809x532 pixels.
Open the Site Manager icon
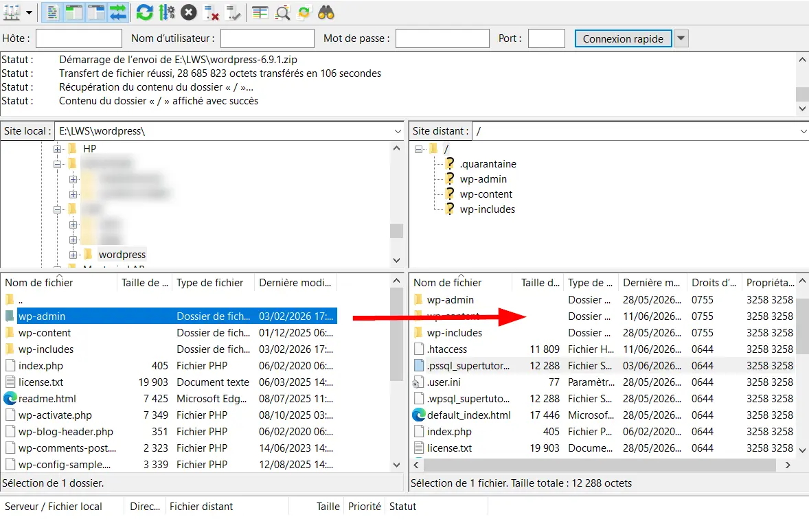(x=12, y=12)
